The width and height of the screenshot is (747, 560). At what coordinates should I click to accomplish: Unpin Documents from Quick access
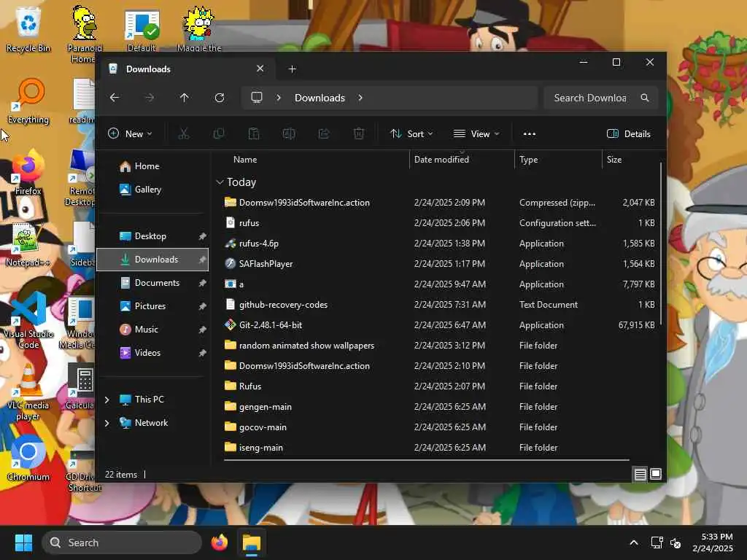[203, 283]
